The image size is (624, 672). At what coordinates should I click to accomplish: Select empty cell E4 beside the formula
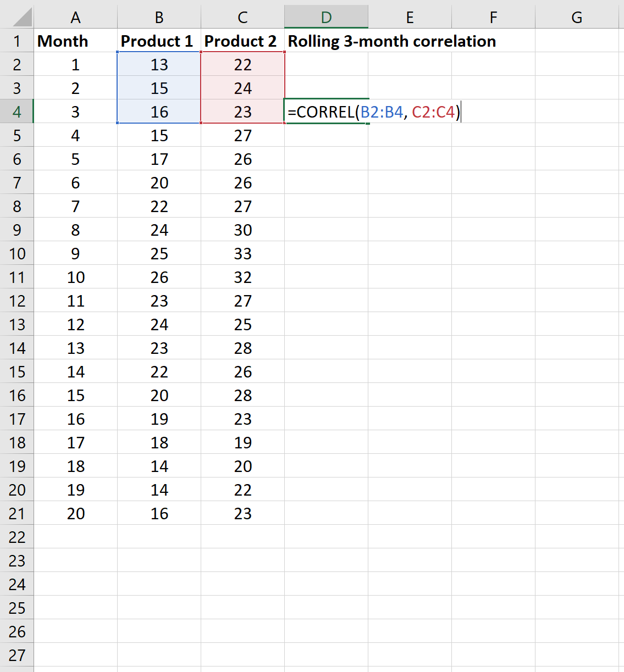click(x=410, y=112)
